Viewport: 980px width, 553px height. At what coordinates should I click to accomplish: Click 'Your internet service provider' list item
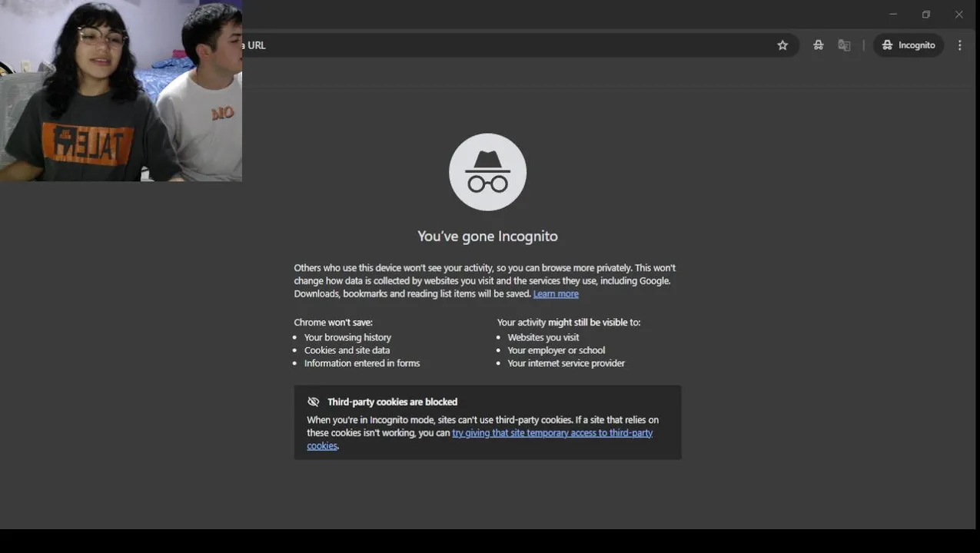(x=566, y=364)
